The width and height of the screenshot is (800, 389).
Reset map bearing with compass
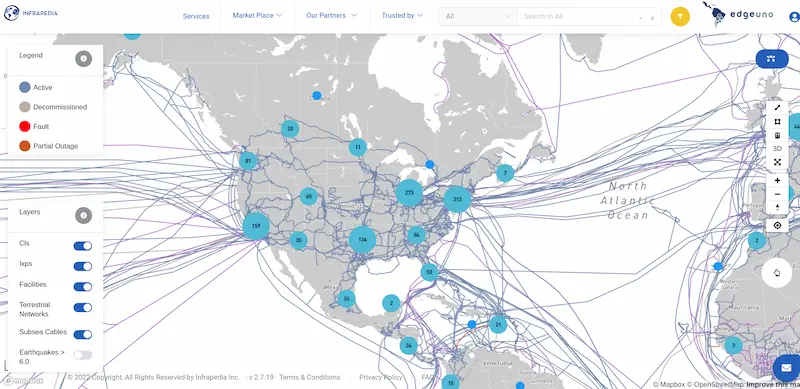[777, 207]
